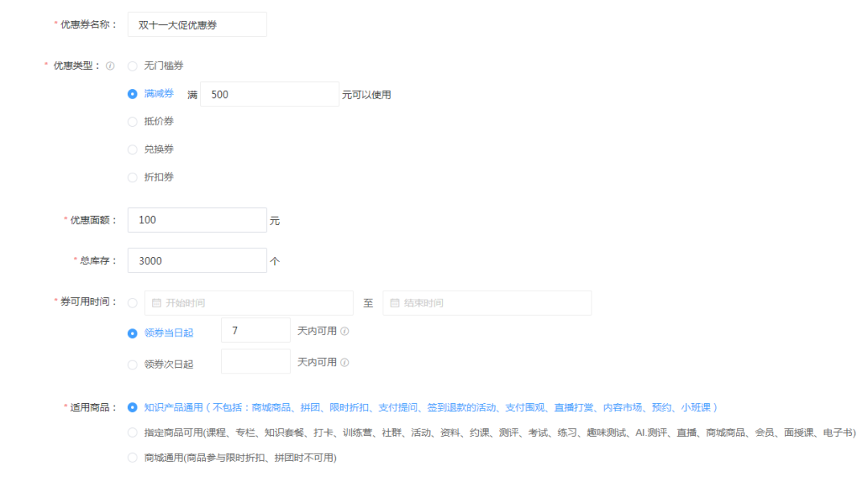Select 商城通用 applicable products option
Screen dimensions: 868x477
pyautogui.click(x=133, y=458)
